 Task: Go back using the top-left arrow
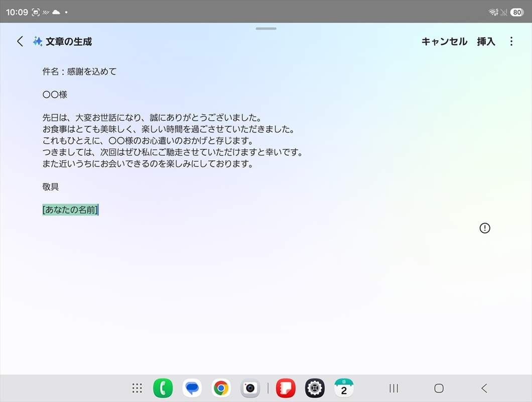click(x=20, y=42)
